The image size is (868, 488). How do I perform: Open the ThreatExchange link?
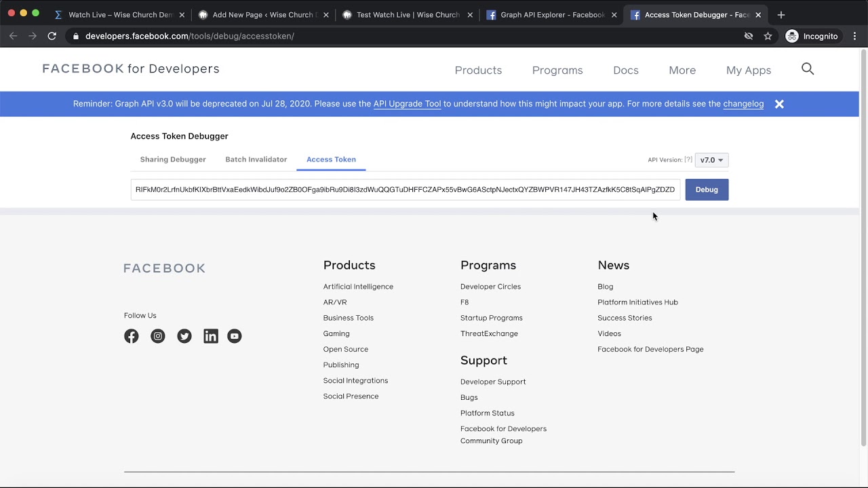489,333
